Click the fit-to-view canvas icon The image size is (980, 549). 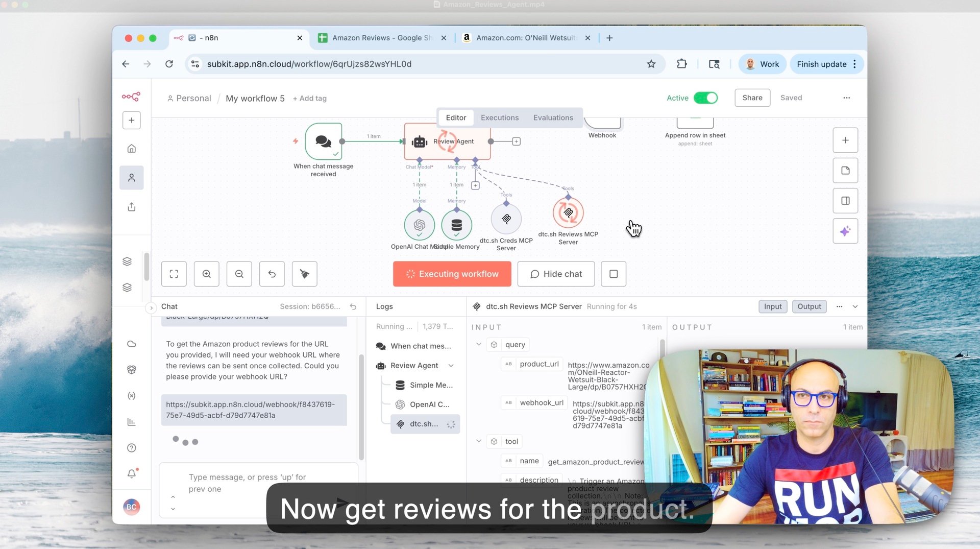point(174,274)
